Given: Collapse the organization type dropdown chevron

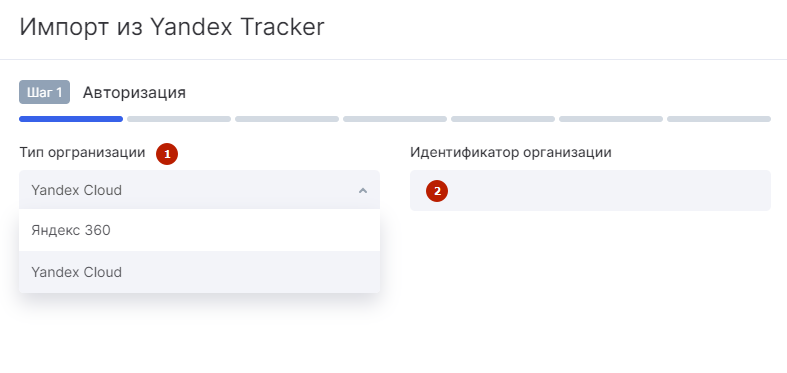Looking at the screenshot, I should tap(363, 191).
